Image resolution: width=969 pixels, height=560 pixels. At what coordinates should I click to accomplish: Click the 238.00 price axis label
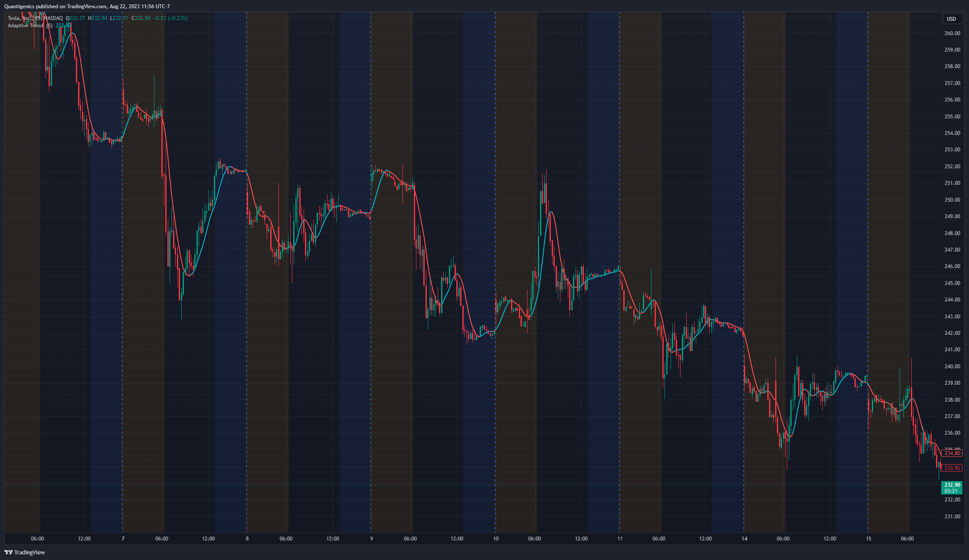point(952,400)
